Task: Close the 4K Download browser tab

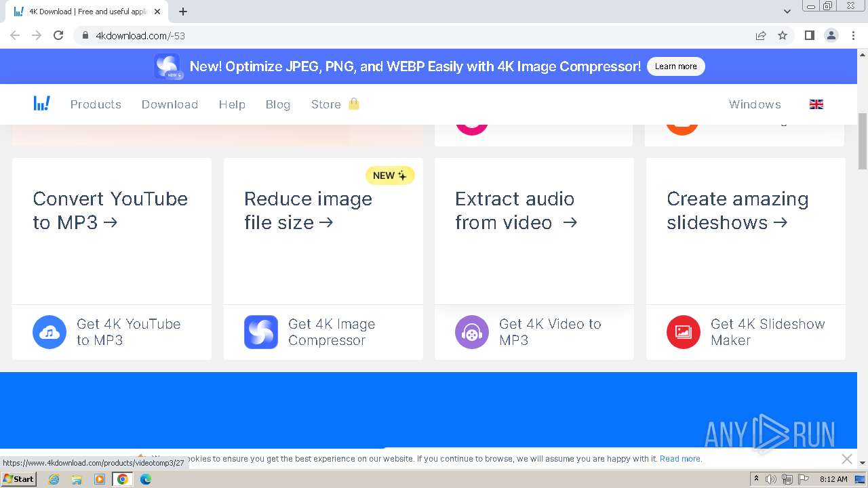Action: click(157, 12)
